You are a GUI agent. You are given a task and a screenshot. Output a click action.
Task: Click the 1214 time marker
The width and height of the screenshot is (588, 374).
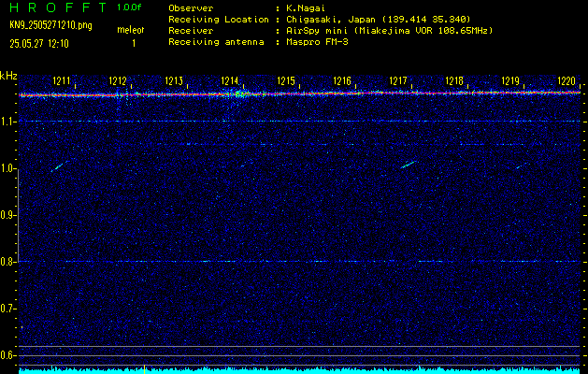(230, 81)
